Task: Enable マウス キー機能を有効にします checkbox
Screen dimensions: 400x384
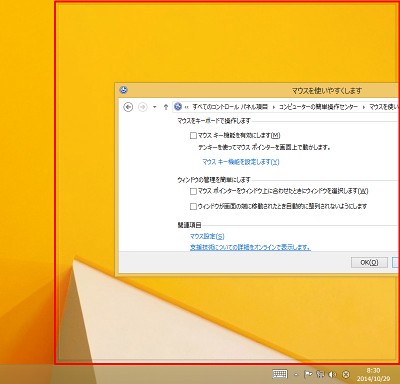Action: coord(193,135)
